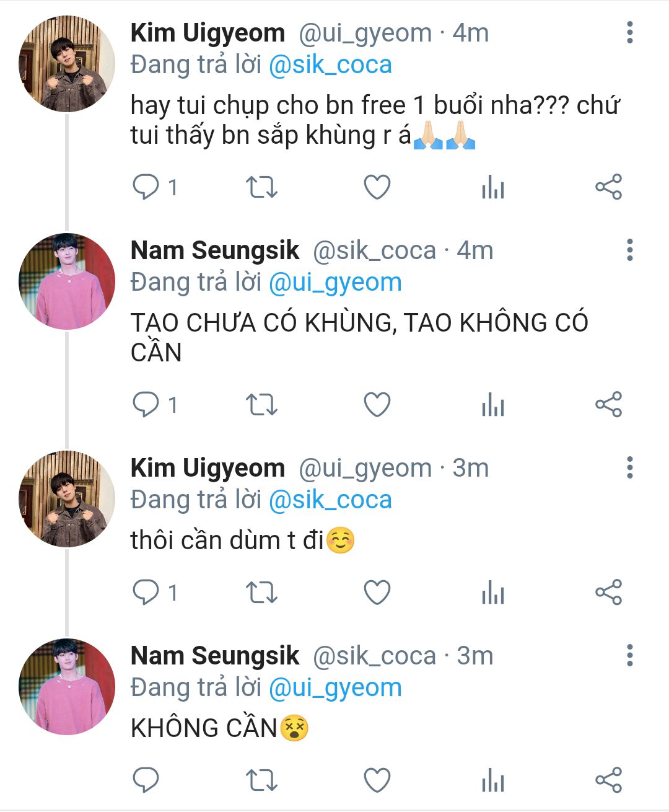View analytics for the 'TAO CHƯA CÓ KHÙNG' tweet
Viewport: 669px width, 812px height.
pos(493,405)
